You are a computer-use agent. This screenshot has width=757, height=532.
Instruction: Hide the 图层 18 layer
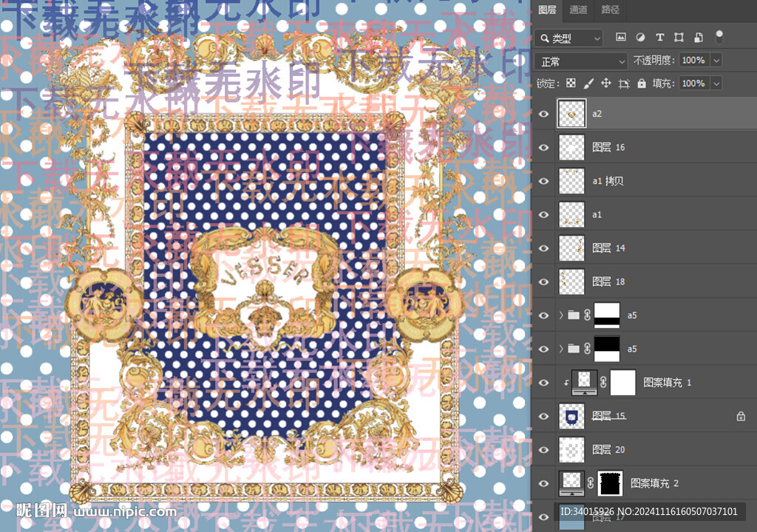coord(543,282)
